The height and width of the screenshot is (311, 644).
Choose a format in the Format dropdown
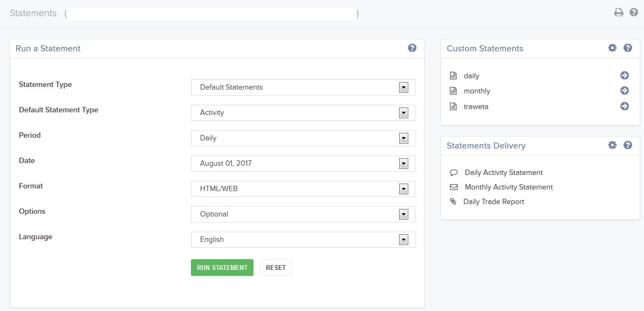(303, 189)
